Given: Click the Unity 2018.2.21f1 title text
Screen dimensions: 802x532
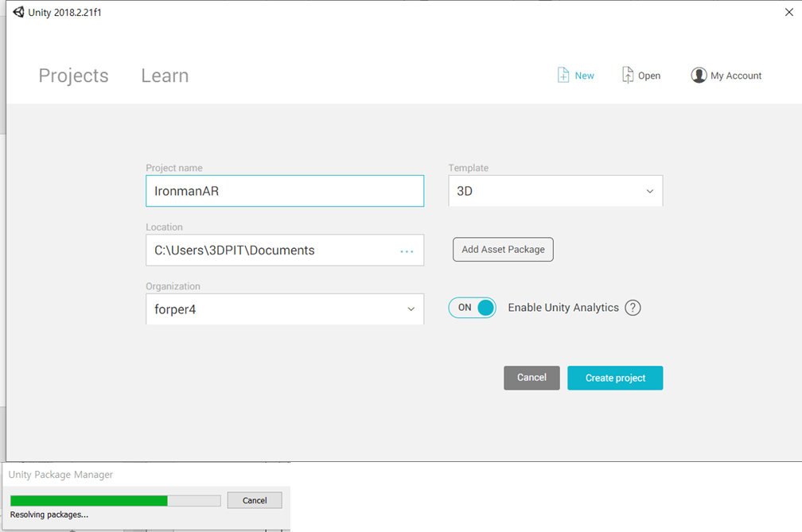Looking at the screenshot, I should (x=65, y=12).
